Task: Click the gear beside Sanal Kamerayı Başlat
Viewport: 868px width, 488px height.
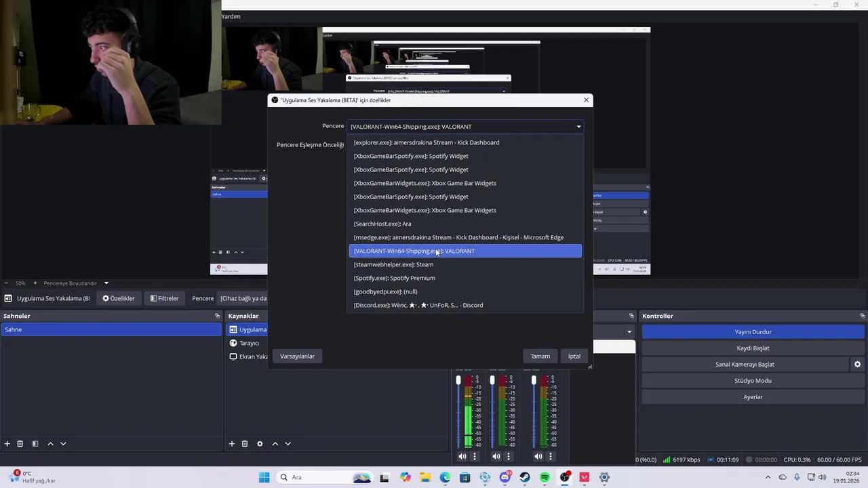Action: pos(857,365)
